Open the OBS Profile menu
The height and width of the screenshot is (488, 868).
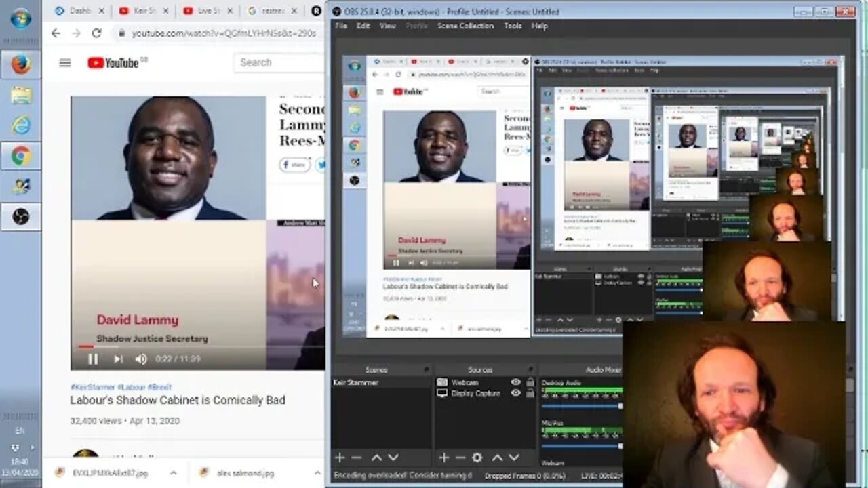tap(416, 26)
